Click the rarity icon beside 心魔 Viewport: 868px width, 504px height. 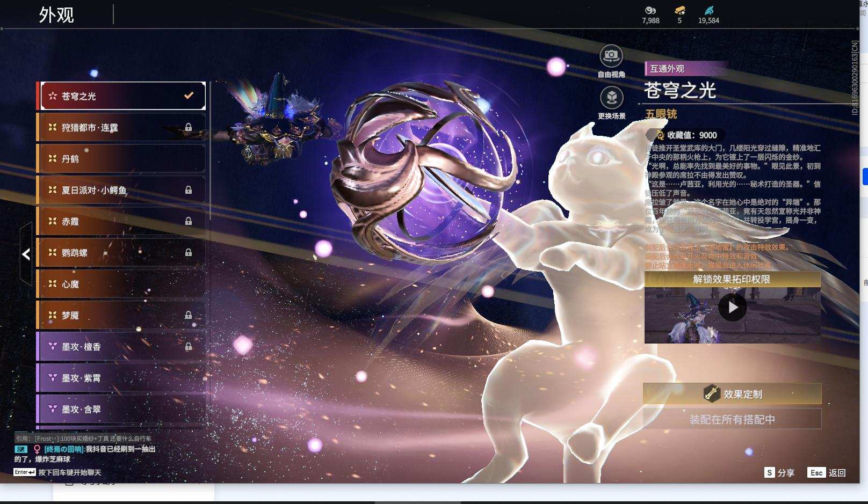click(53, 284)
